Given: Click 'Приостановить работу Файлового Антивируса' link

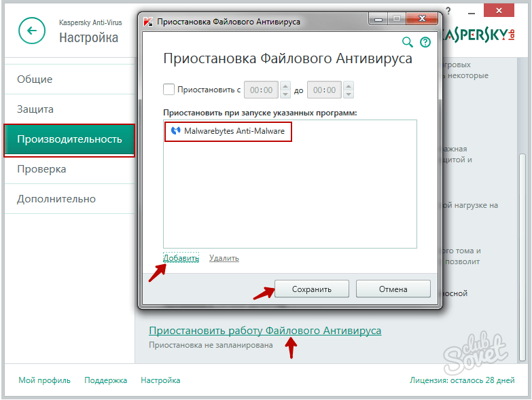Looking at the screenshot, I should point(265,331).
